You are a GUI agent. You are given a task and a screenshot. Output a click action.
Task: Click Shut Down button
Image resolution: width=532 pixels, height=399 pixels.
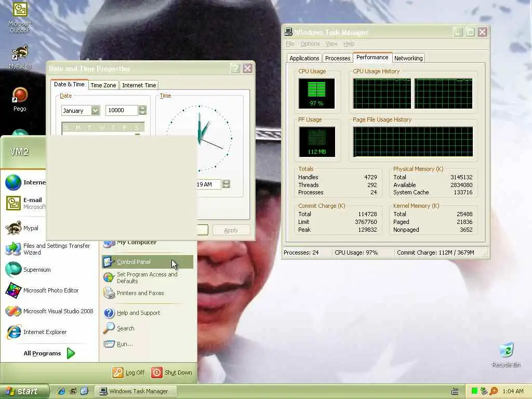[x=171, y=373]
